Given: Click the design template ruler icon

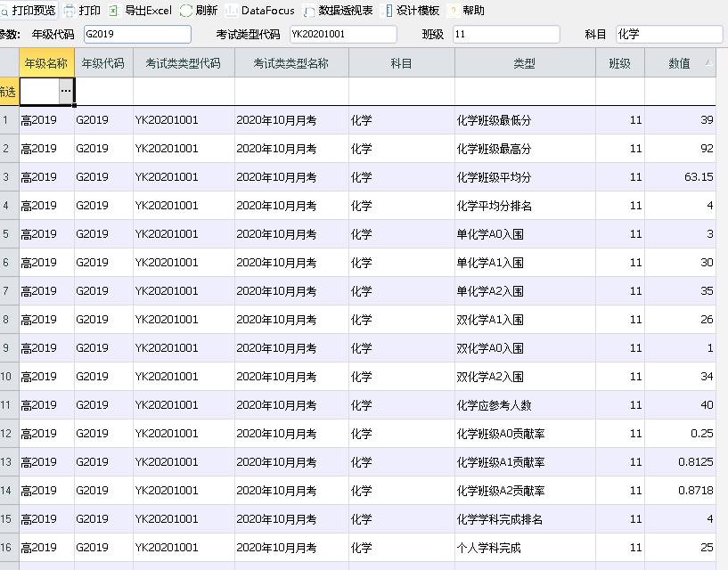Looking at the screenshot, I should point(387,11).
